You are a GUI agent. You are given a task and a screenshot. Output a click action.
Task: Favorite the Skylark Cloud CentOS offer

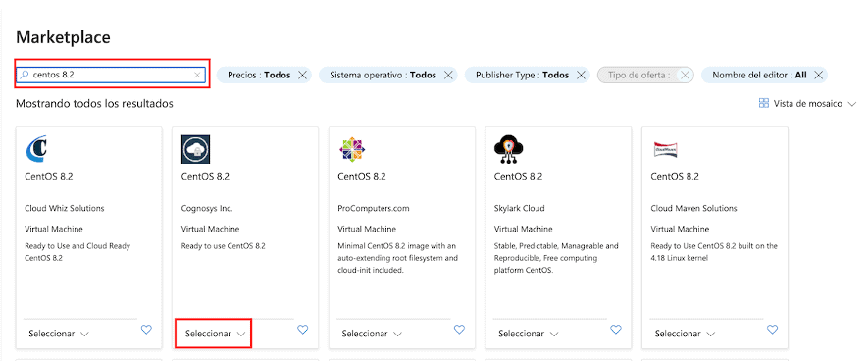(x=616, y=330)
